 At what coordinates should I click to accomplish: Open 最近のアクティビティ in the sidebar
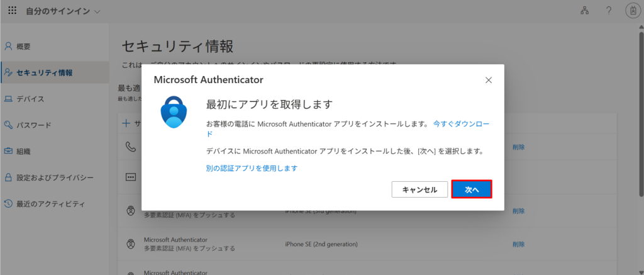pos(50,204)
